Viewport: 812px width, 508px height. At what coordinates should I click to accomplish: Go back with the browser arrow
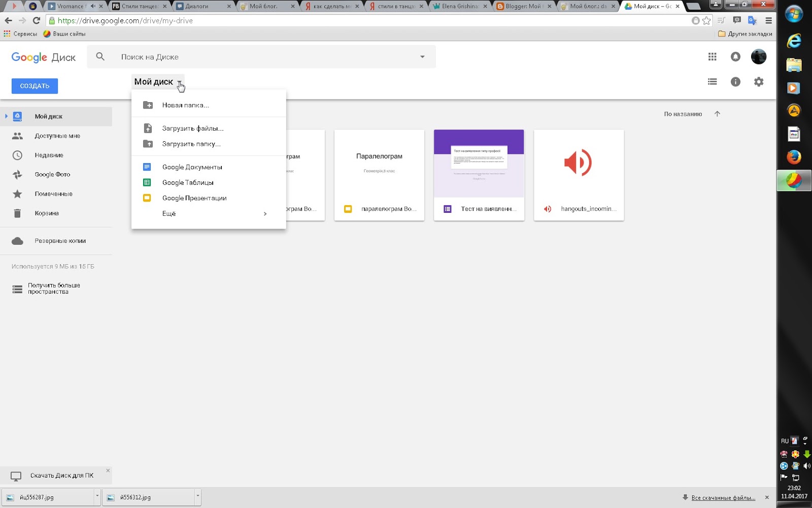(8, 21)
